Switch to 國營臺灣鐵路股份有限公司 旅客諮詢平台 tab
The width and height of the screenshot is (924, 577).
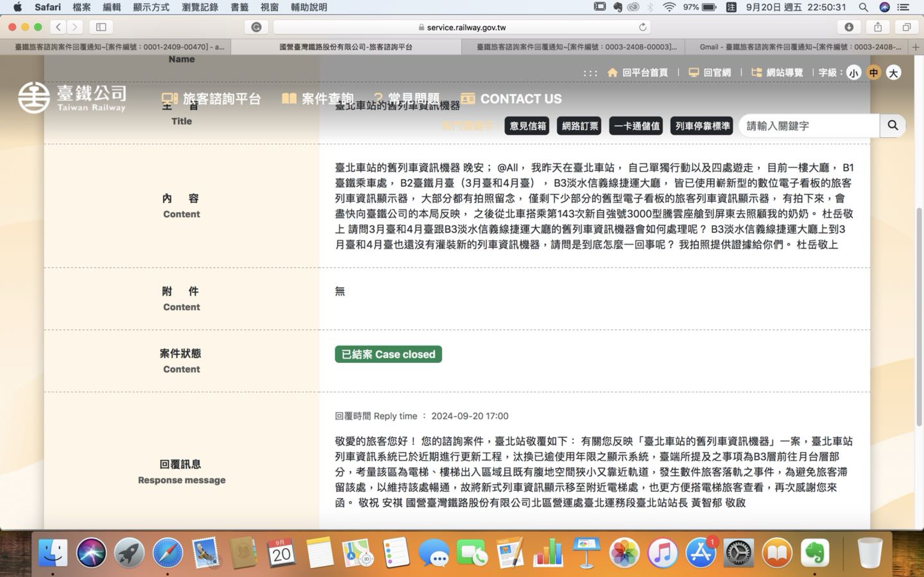pos(346,47)
